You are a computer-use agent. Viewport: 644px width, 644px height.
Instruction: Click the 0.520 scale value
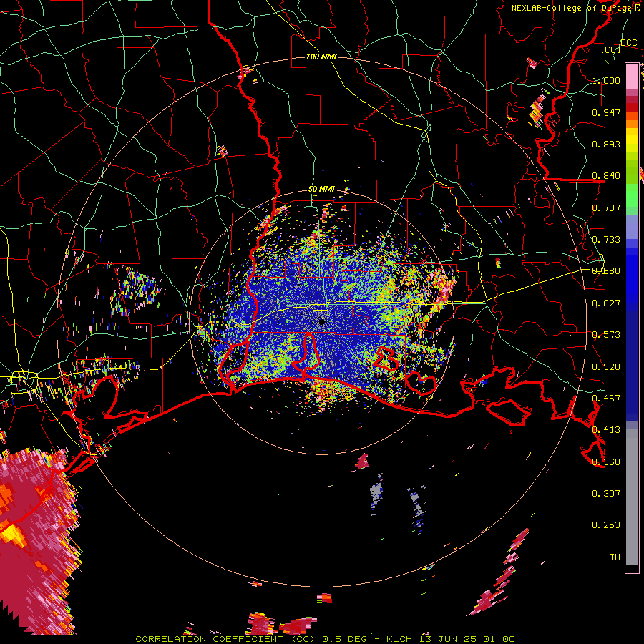606,367
